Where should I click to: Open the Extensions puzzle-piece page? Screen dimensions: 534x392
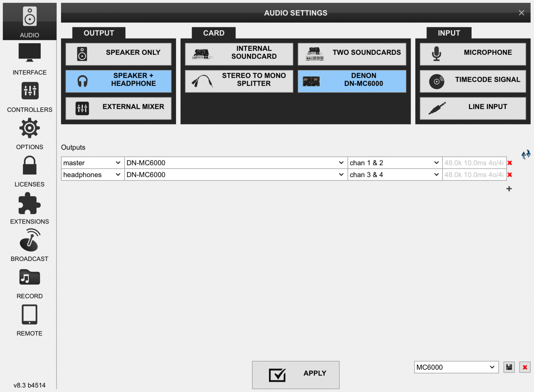tap(29, 208)
